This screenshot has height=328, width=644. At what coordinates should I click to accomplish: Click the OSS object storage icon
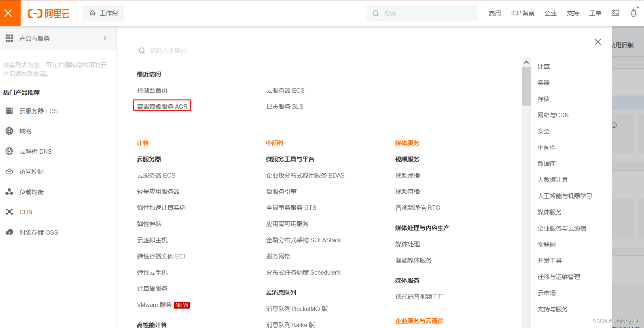9,232
